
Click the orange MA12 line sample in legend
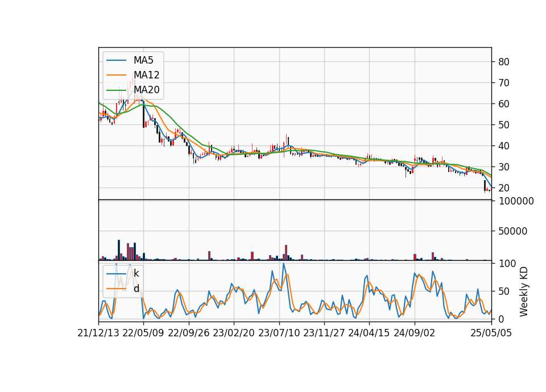click(116, 75)
